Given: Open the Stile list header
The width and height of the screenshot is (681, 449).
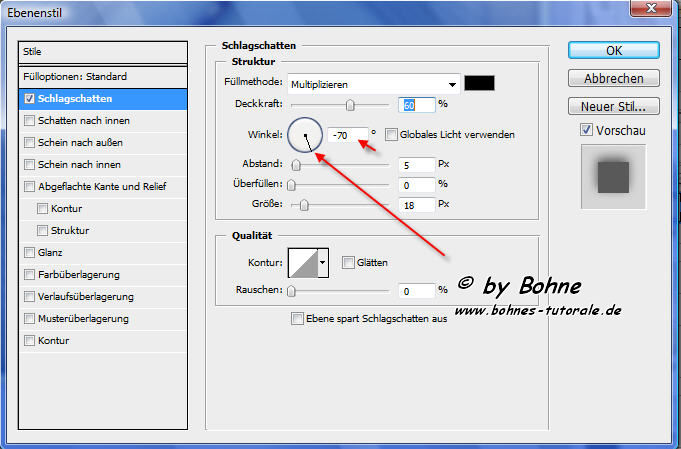Looking at the screenshot, I should pyautogui.click(x=103, y=52).
